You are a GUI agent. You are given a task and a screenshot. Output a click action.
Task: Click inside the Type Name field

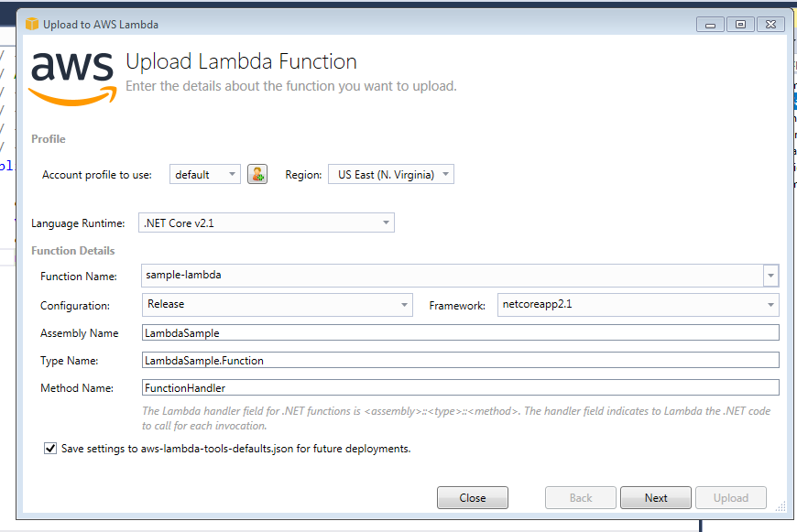click(x=366, y=360)
